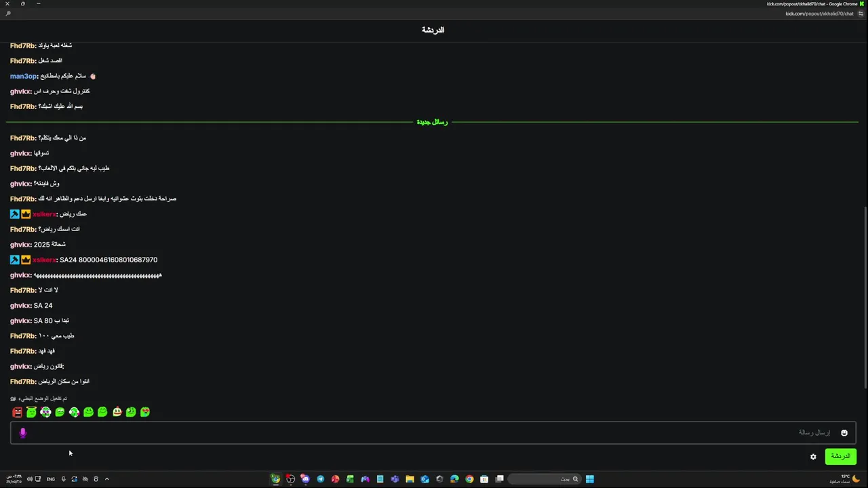Insert the green halo angel emote
The image size is (868, 488).
tap(31, 411)
